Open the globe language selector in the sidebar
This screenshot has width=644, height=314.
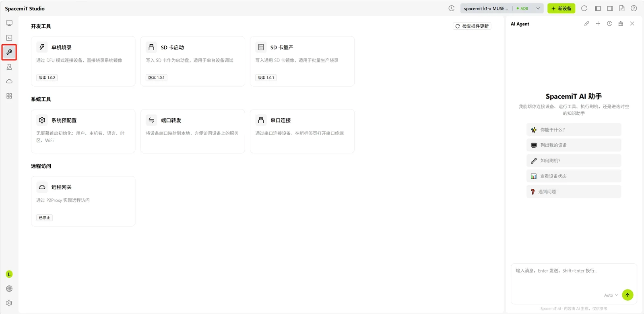point(9,289)
